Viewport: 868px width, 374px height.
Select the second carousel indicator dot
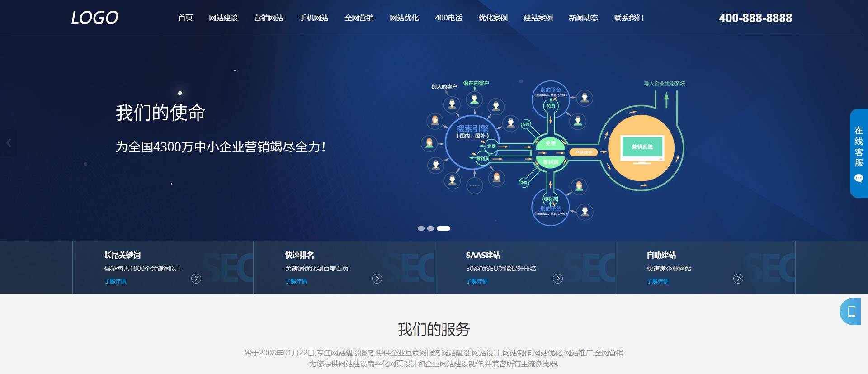[431, 228]
